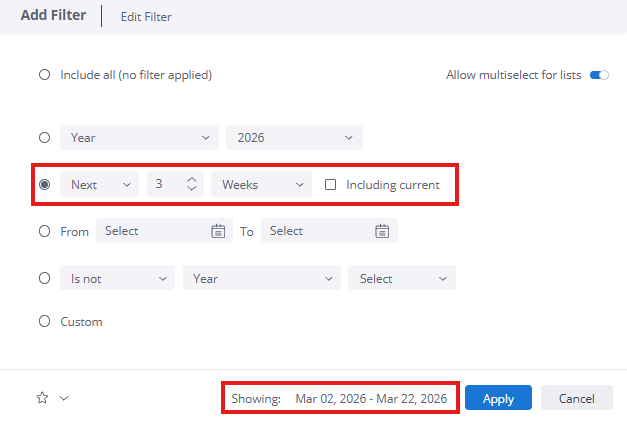Open the Is not condition dropdown
627x421 pixels.
click(117, 279)
